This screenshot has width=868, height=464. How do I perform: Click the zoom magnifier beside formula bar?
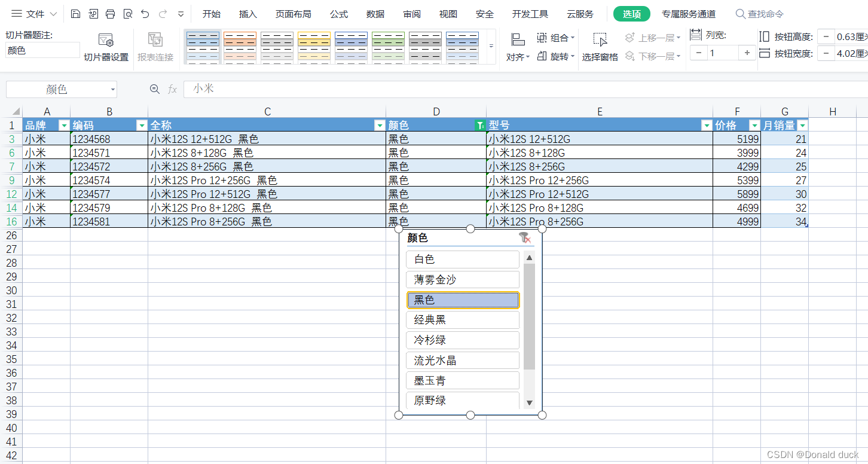pyautogui.click(x=155, y=89)
